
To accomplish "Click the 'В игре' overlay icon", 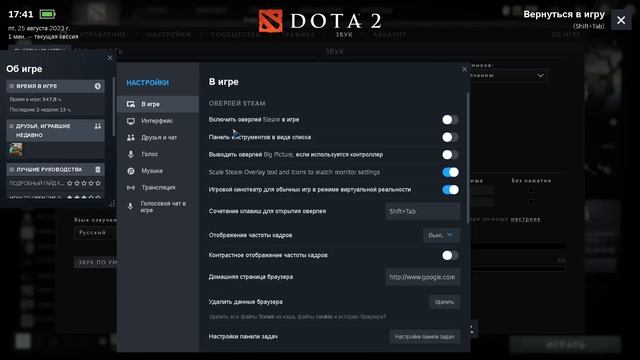I will pos(131,104).
